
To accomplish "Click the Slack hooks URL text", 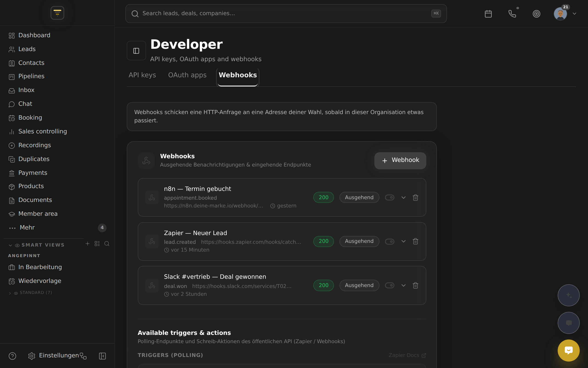I will tap(242, 286).
